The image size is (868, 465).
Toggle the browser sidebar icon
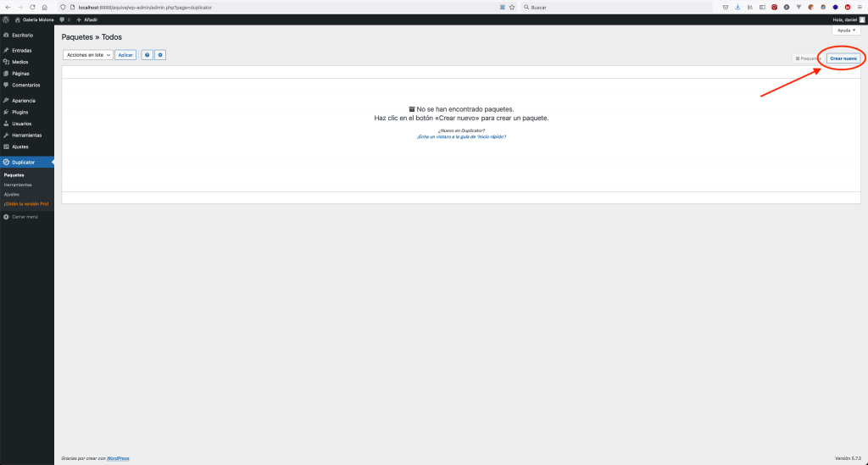(x=762, y=7)
